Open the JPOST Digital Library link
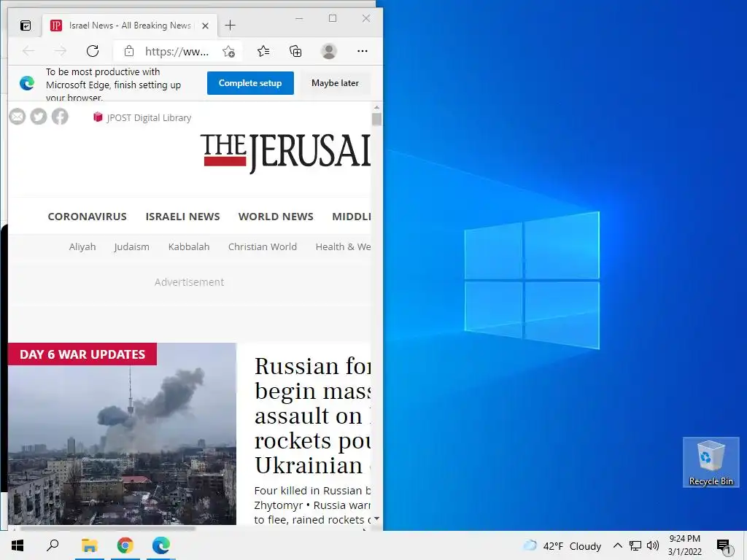Image resolution: width=747 pixels, height=560 pixels. [x=142, y=117]
